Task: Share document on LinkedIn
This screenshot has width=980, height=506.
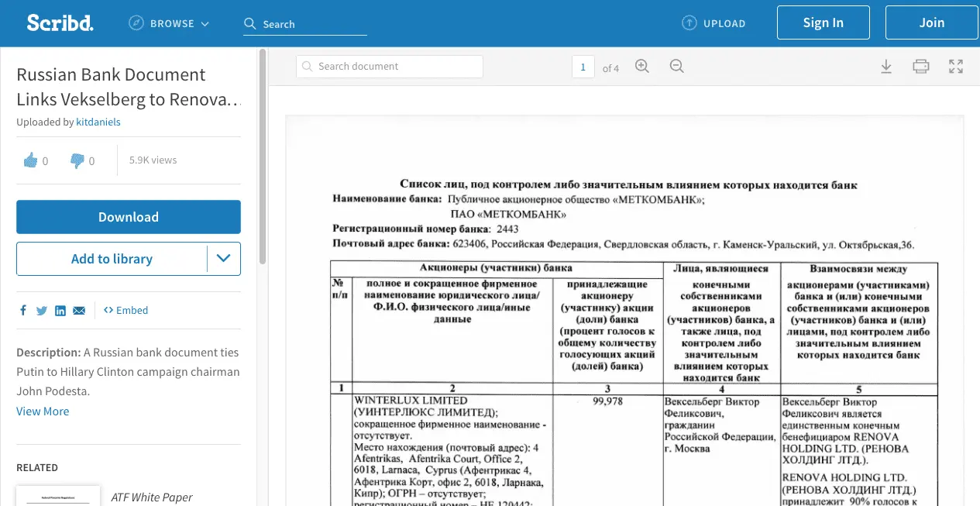Action: click(60, 311)
